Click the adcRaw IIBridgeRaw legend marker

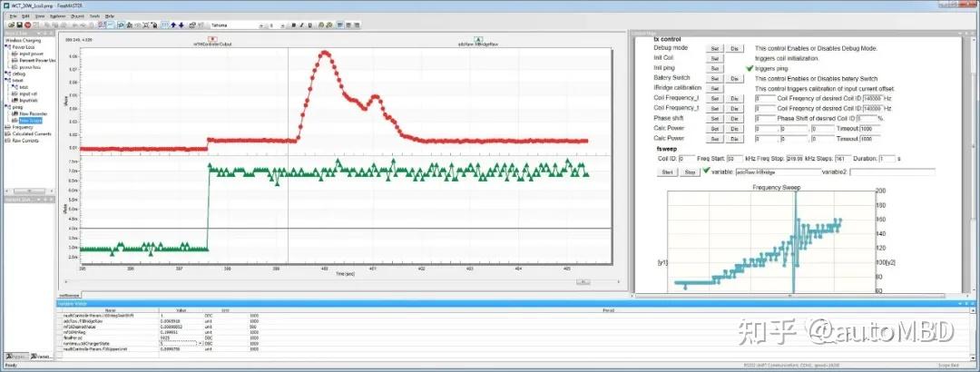coord(478,38)
